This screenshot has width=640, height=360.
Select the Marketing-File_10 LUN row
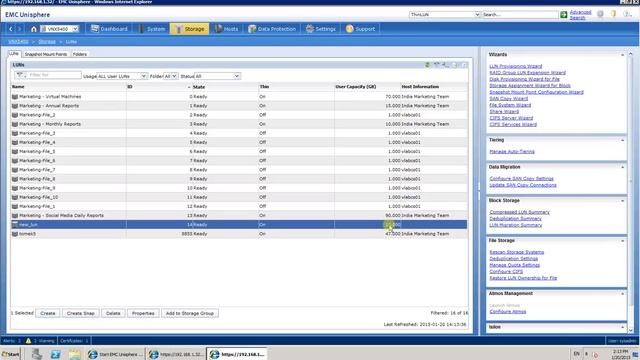(x=239, y=197)
